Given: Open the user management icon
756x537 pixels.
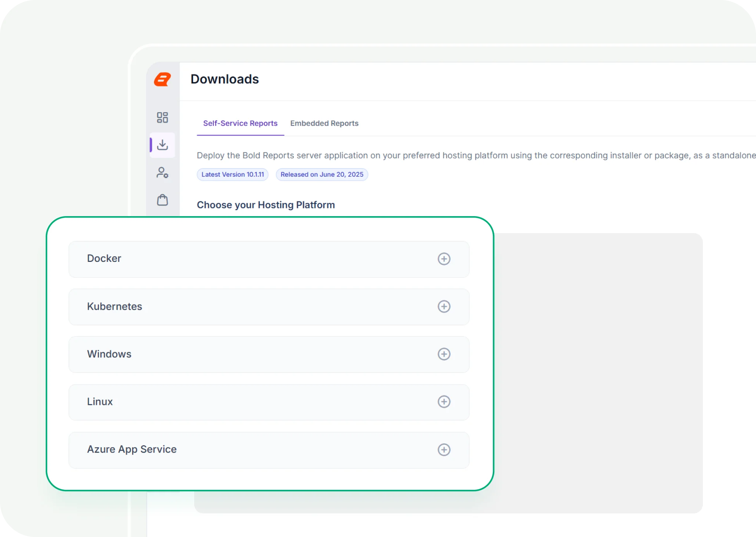Looking at the screenshot, I should (x=162, y=173).
